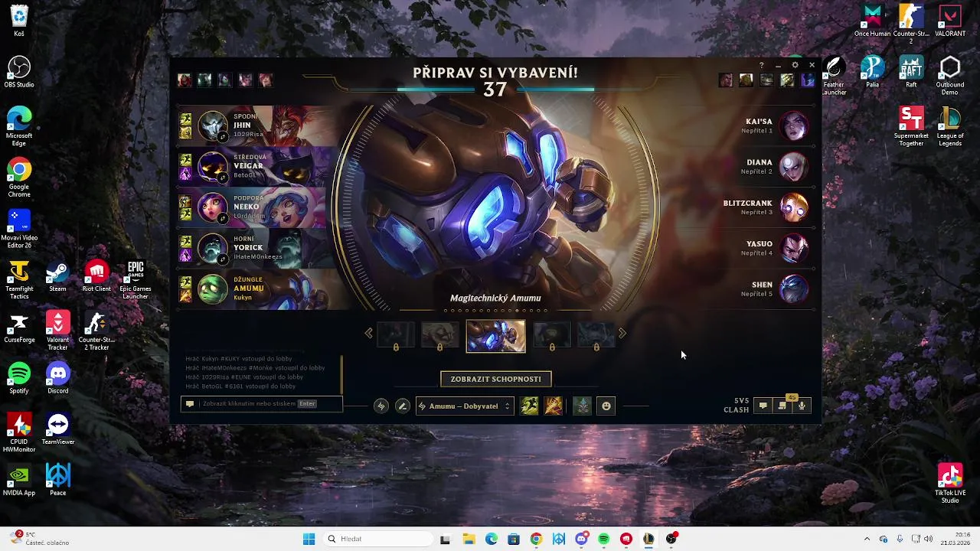Open the Ghost summoner spell slot
Screen dimensions: 980x551
pos(529,406)
